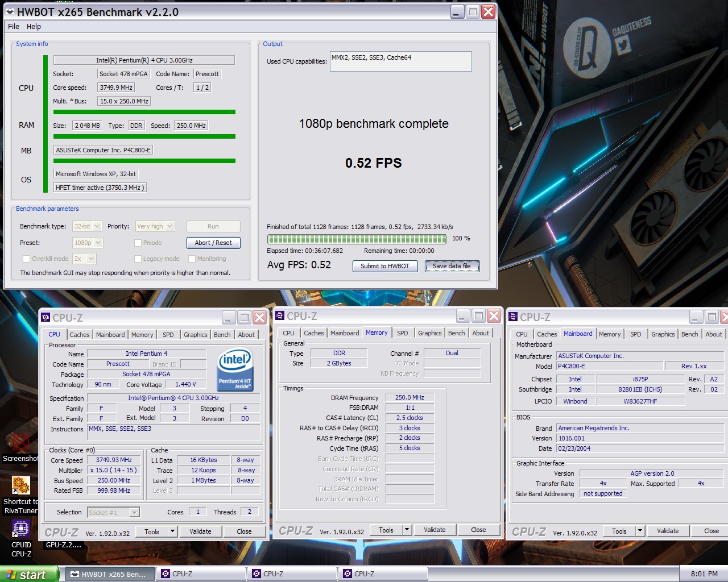Toggle the Monitoring checkbox
Image resolution: width=728 pixels, height=582 pixels.
click(192, 259)
